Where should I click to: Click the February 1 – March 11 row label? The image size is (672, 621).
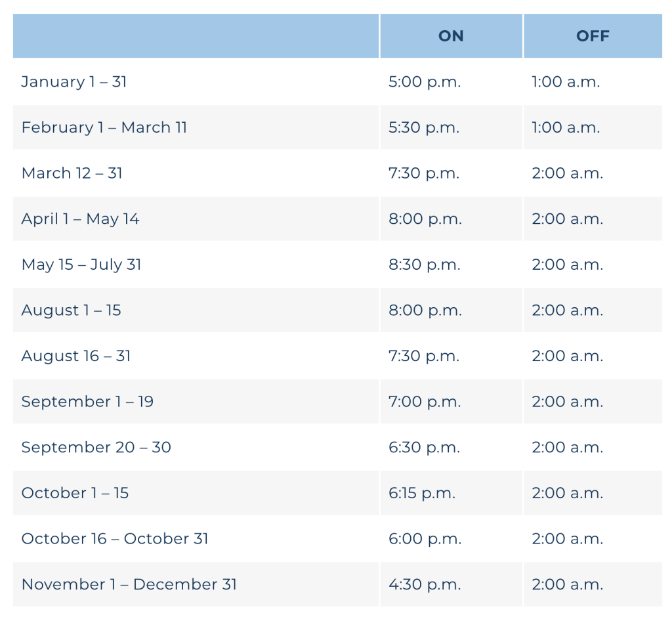[104, 127]
